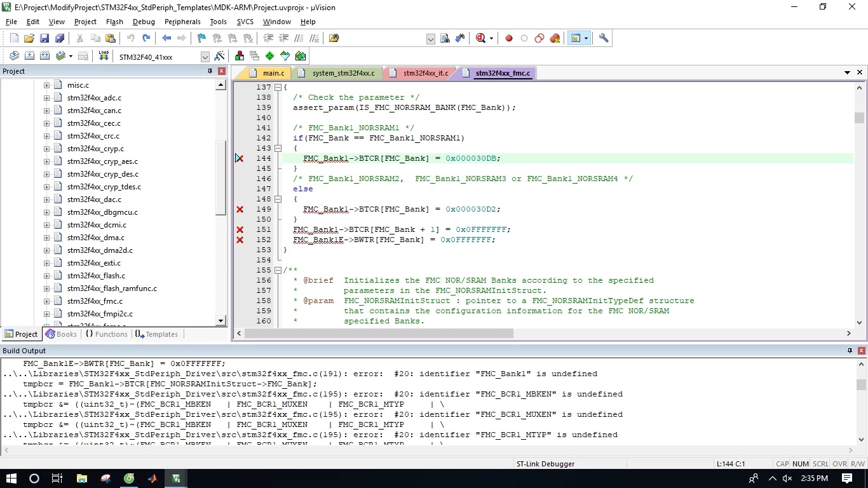Image resolution: width=868 pixels, height=488 pixels.
Task: Click the Open file folder icon
Action: coord(29,38)
